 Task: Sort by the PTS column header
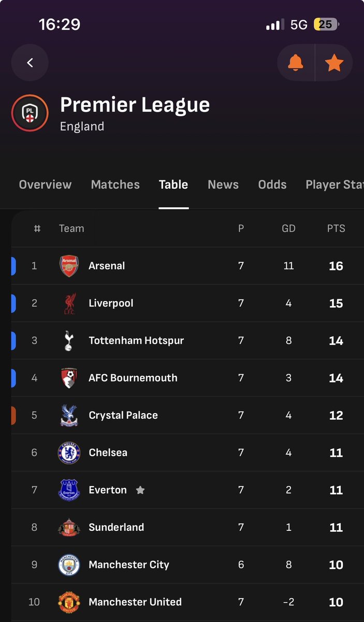tap(336, 229)
